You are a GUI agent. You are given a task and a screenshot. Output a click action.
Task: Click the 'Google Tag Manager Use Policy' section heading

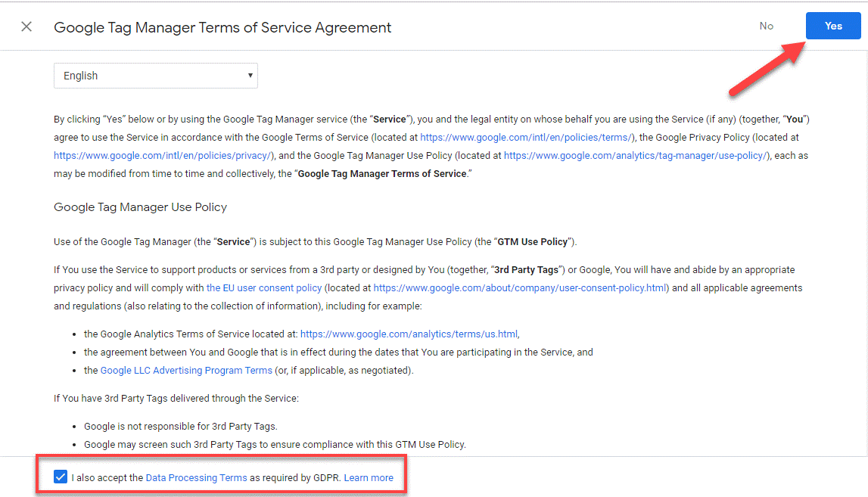[x=140, y=207]
